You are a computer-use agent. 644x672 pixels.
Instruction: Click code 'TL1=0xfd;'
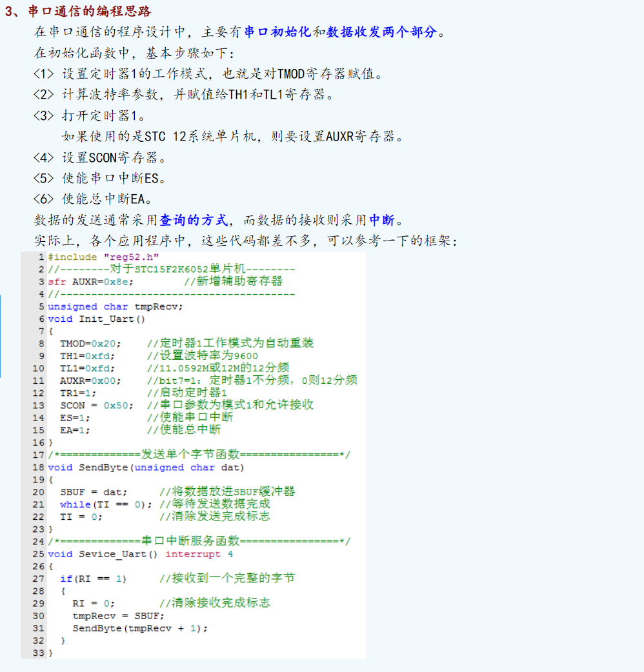(x=88, y=369)
